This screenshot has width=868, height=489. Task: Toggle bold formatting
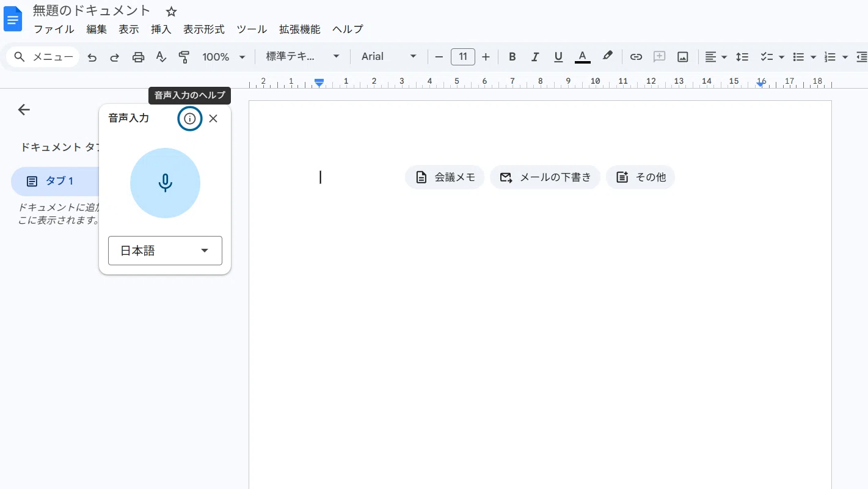click(512, 57)
